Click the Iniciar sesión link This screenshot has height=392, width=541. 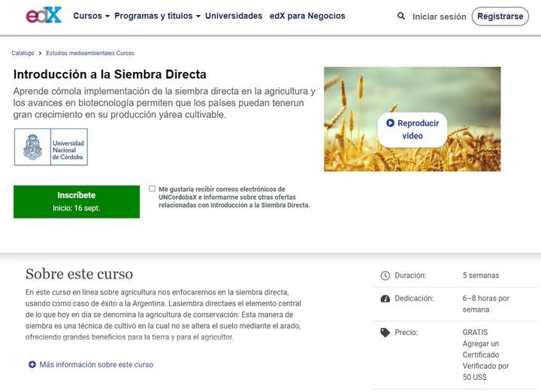(439, 17)
